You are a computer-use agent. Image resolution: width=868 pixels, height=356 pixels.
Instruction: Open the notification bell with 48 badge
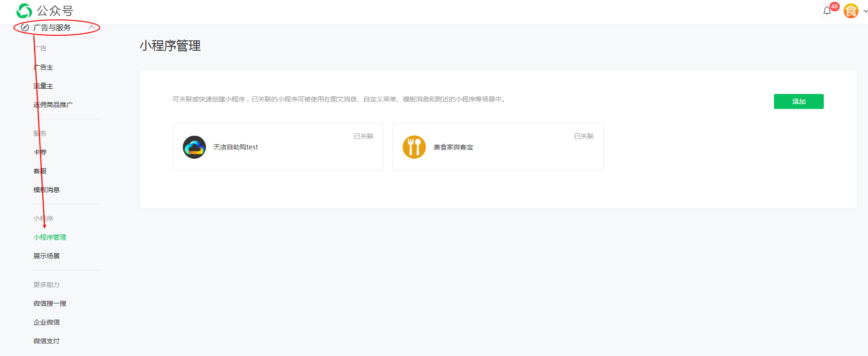point(828,10)
